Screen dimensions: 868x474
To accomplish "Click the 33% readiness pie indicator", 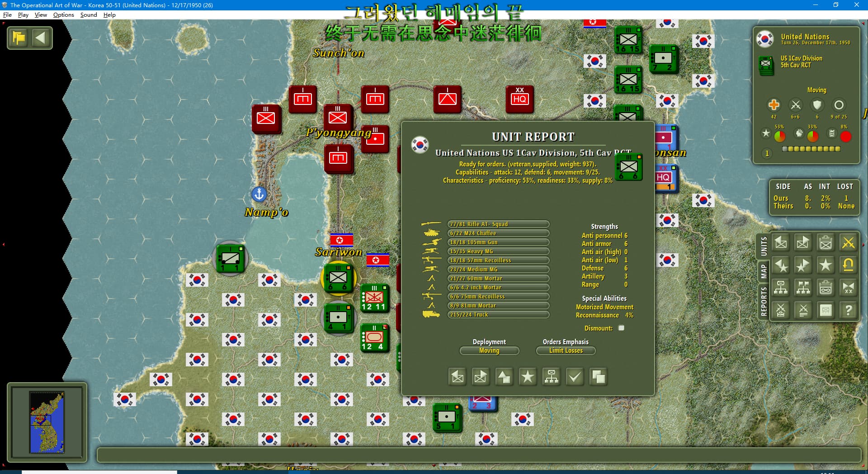I will pos(813,136).
